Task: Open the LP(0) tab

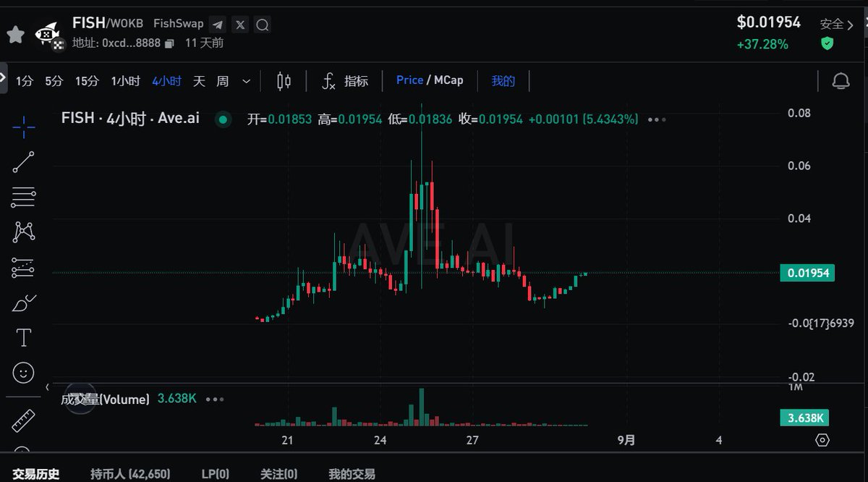Action: point(215,474)
